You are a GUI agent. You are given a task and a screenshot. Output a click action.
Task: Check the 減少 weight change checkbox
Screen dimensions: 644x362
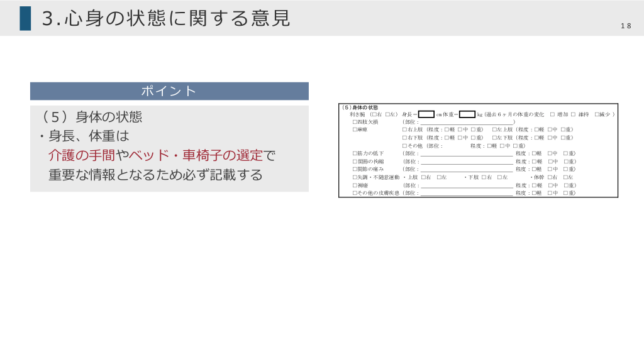coord(597,114)
